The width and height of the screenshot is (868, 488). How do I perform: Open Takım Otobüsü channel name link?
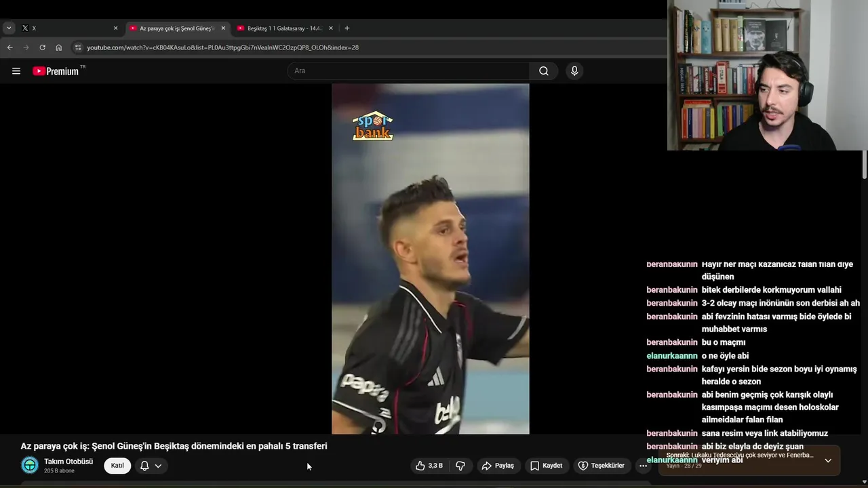pos(68,462)
